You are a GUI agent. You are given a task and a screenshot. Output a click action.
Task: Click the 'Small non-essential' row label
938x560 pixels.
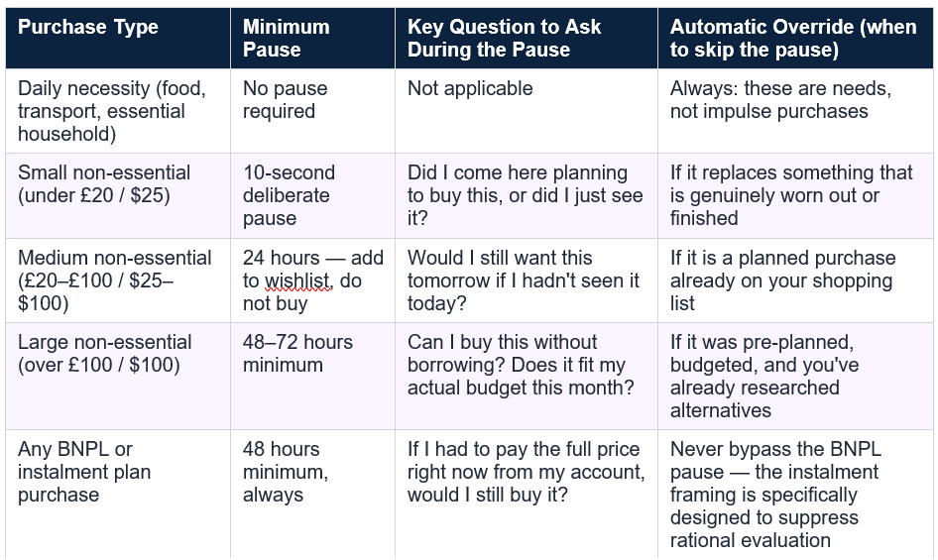coord(118,195)
